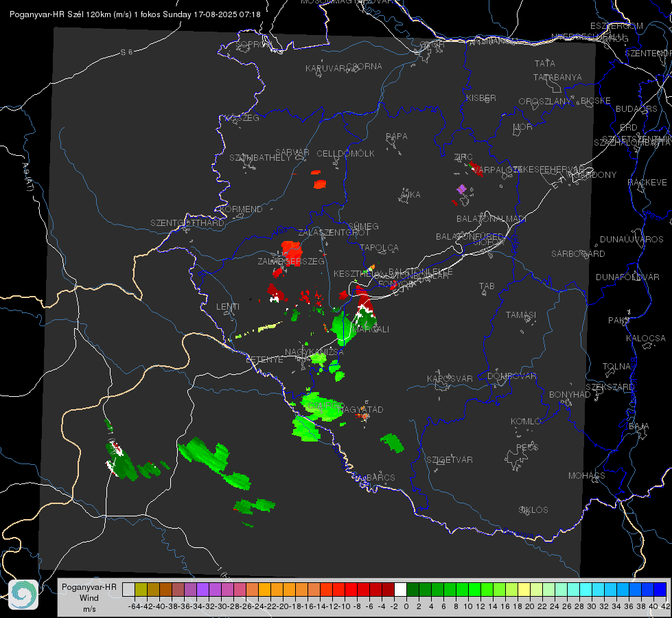Click the KALOCSA city label
672x618 pixels.
click(x=646, y=339)
